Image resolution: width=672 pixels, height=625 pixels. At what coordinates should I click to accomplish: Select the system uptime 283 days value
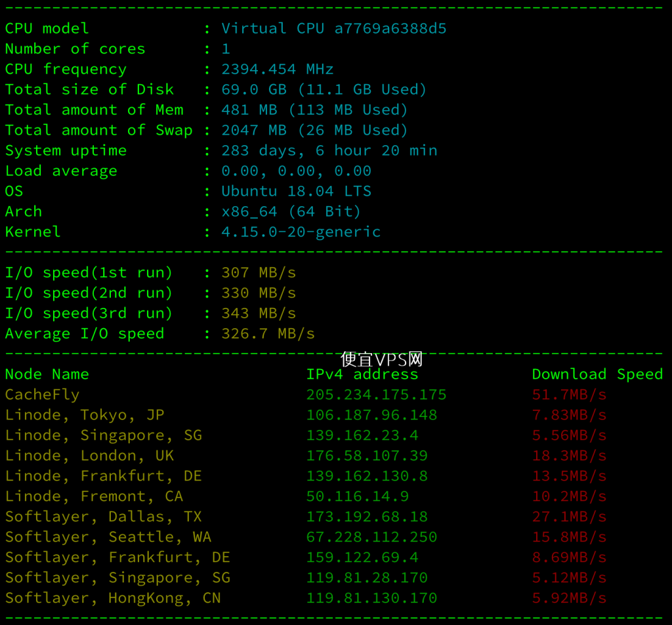point(329,151)
